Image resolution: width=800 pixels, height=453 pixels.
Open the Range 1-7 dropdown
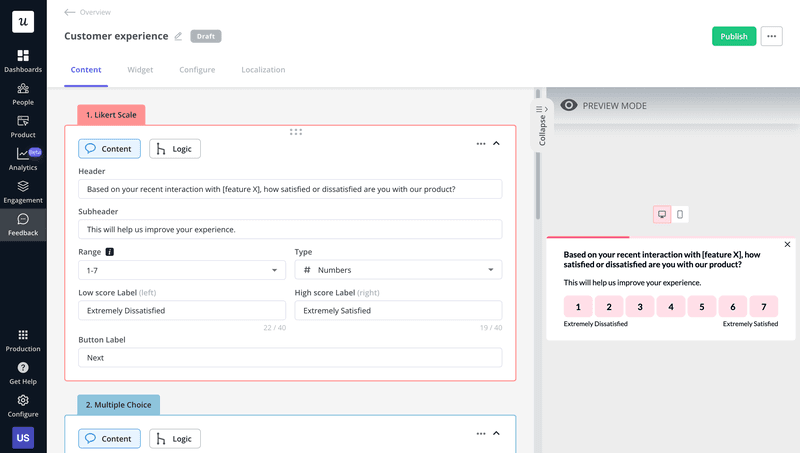182,270
